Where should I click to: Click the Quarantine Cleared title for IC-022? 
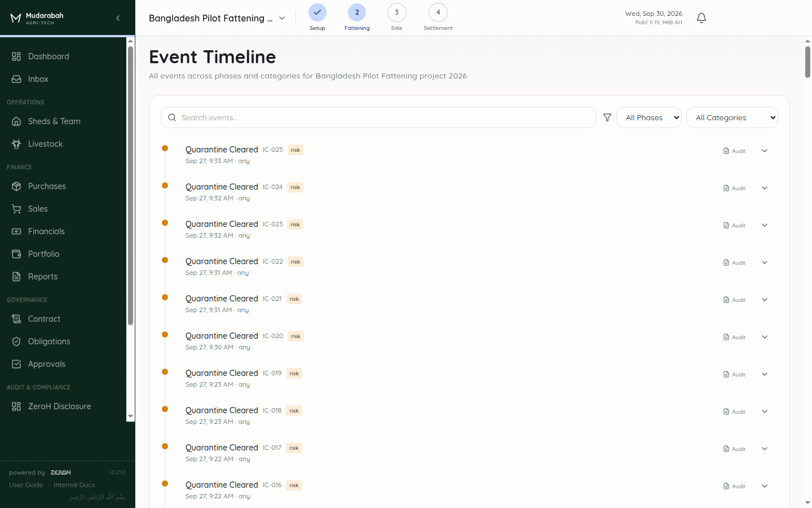[x=222, y=261]
